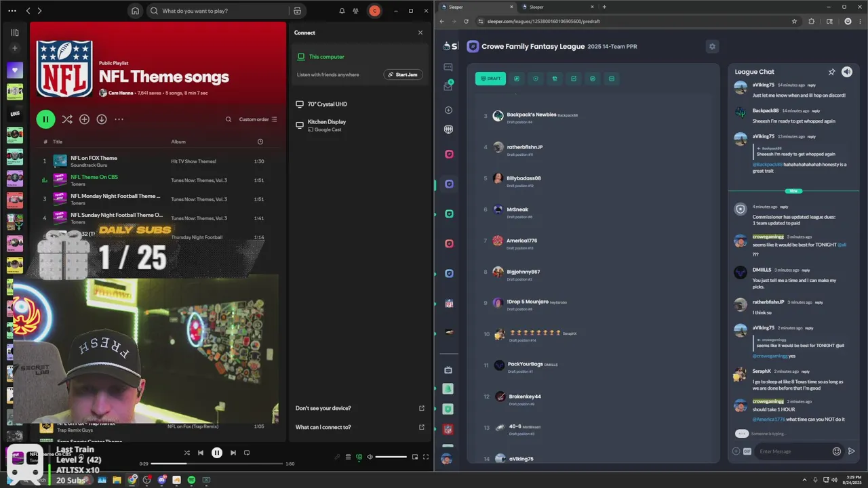868x488 pixels.
Task: Expand Your Library sidebar
Action: [15, 33]
